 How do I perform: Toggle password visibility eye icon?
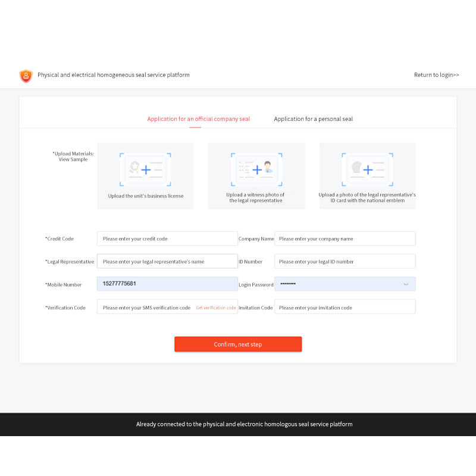point(406,284)
